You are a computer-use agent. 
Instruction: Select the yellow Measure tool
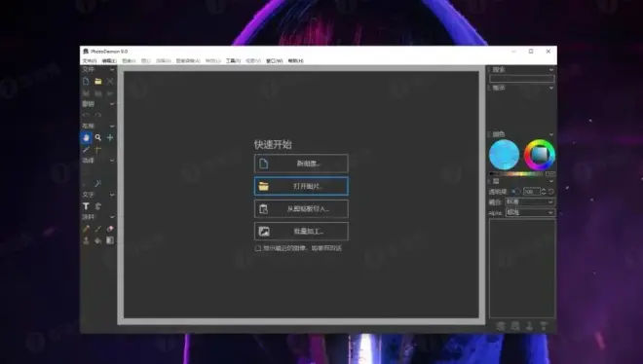click(x=97, y=150)
